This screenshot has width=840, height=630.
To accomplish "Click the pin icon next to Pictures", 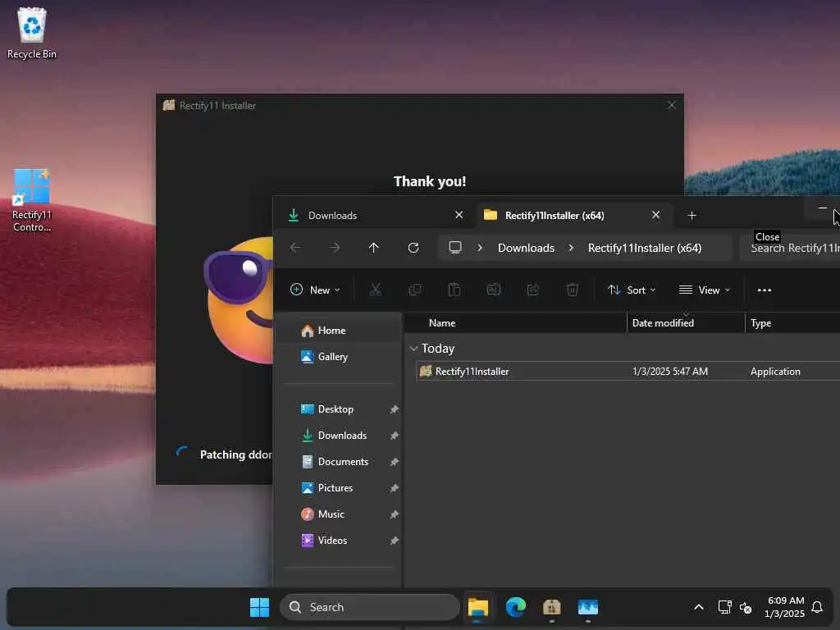I will click(x=395, y=488).
